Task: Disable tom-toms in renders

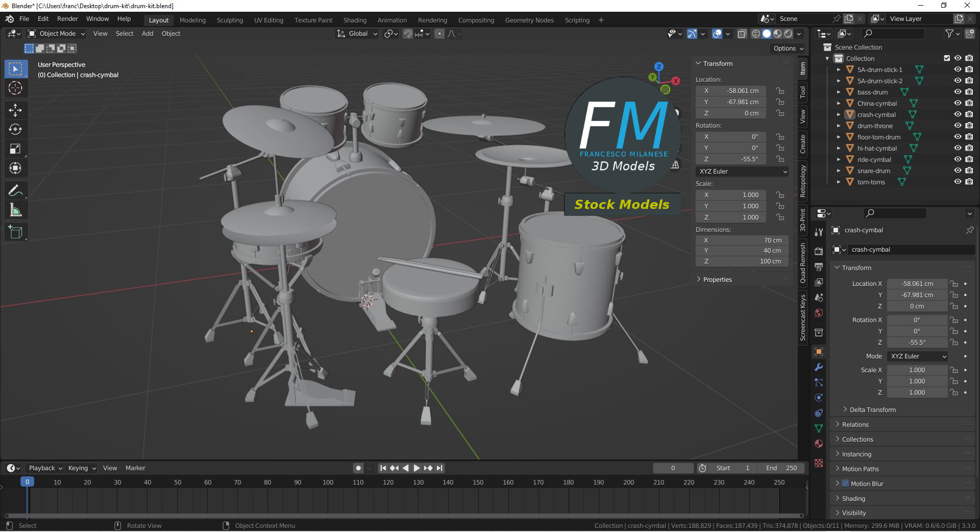Action: point(969,182)
